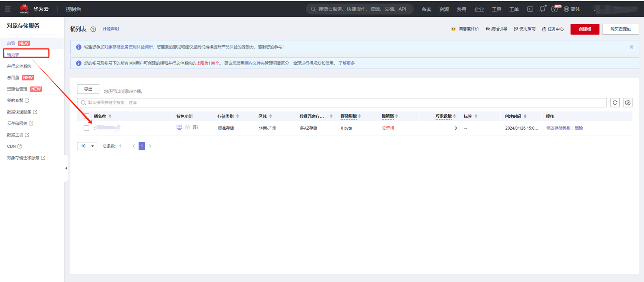
Task: Collapse the left sidebar with arrow handle
Action: (66, 168)
